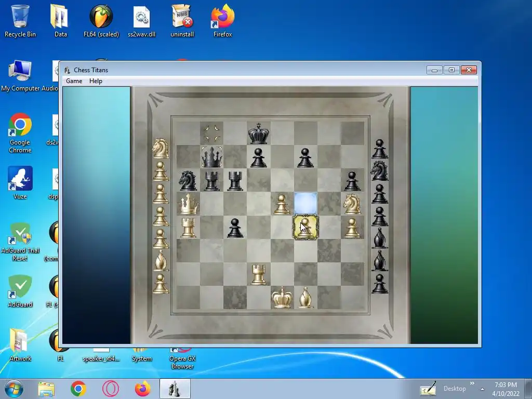532x399 pixels.
Task: Maximize the Chess Titans window
Action: 451,70
